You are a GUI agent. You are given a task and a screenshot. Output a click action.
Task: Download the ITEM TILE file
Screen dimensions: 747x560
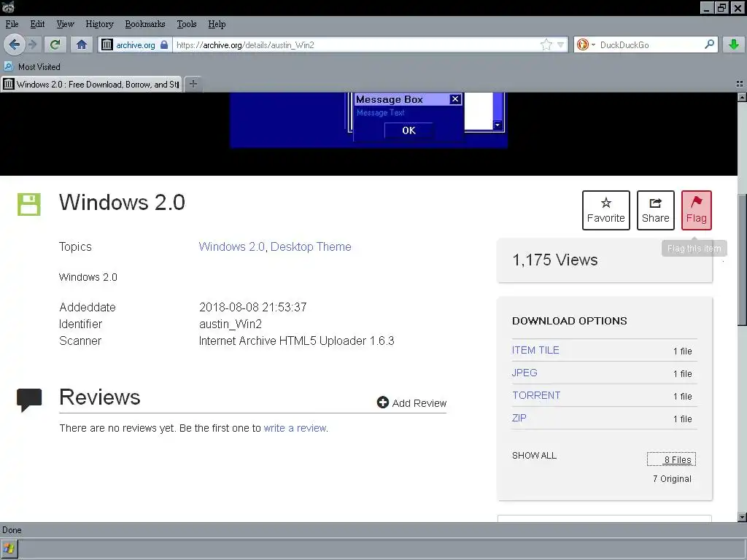535,350
